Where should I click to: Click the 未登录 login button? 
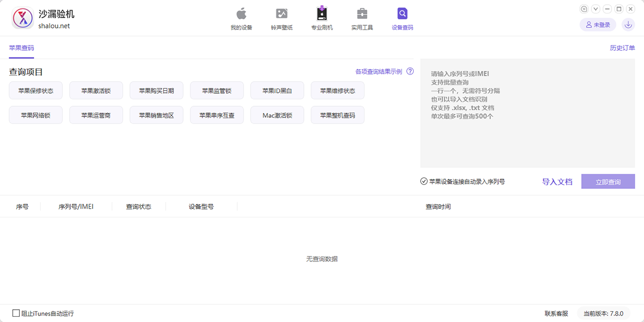598,25
